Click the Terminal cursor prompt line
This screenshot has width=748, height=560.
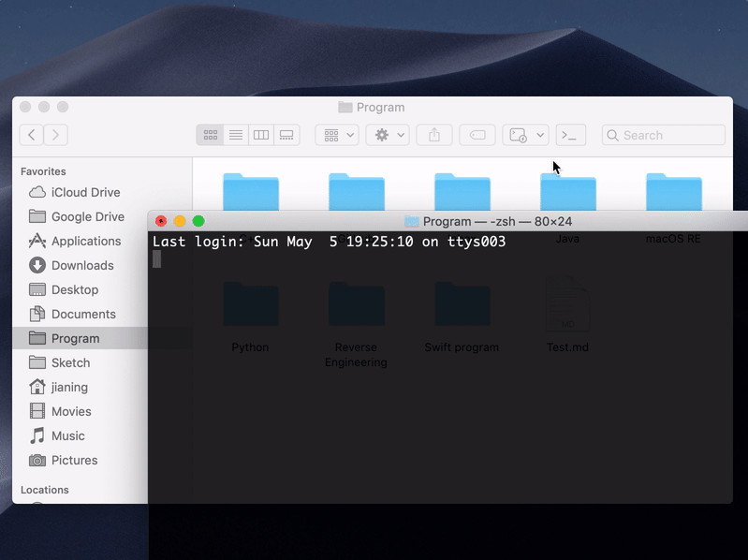(x=156, y=259)
